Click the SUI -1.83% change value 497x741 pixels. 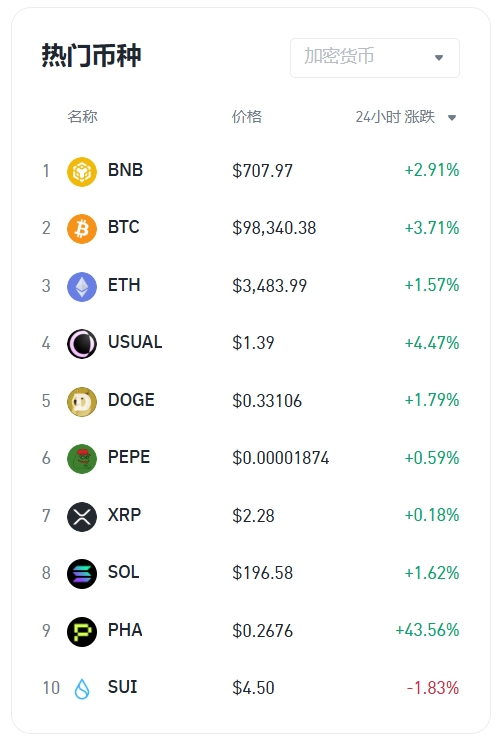point(433,688)
